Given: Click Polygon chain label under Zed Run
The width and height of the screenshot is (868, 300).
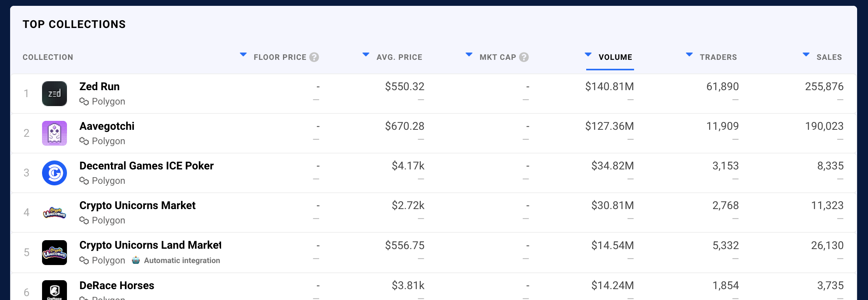Looking at the screenshot, I should pyautogui.click(x=108, y=101).
